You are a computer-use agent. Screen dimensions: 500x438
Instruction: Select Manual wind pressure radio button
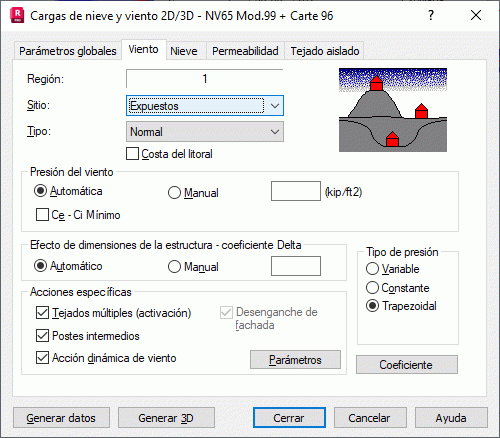click(x=174, y=193)
